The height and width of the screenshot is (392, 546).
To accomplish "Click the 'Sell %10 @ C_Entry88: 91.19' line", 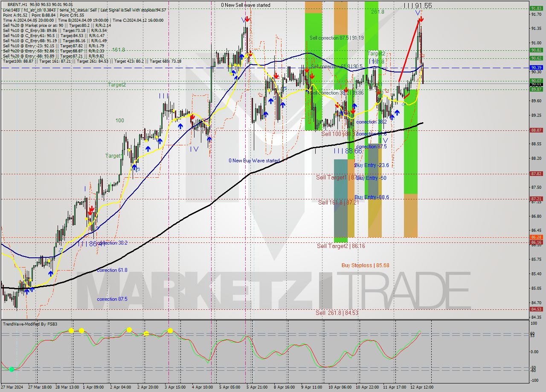I will [x=55, y=41].
